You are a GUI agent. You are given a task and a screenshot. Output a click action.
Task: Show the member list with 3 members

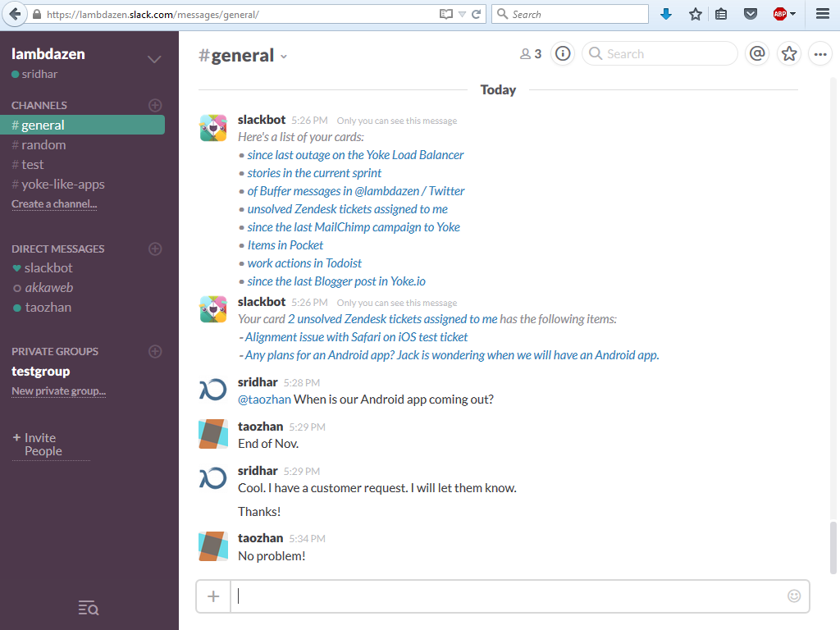[531, 54]
